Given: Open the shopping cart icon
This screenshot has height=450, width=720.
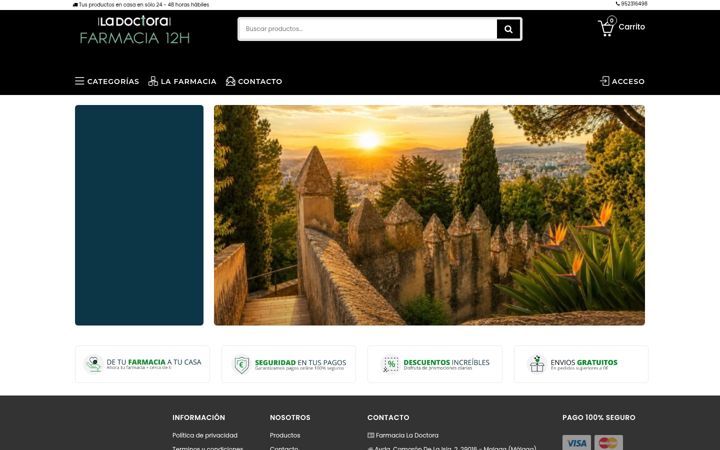Looking at the screenshot, I should [x=606, y=28].
